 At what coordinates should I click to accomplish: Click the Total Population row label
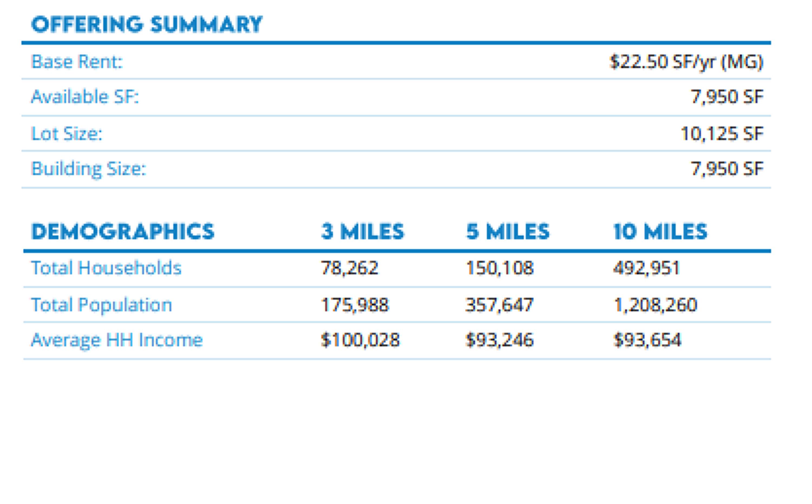point(101,305)
